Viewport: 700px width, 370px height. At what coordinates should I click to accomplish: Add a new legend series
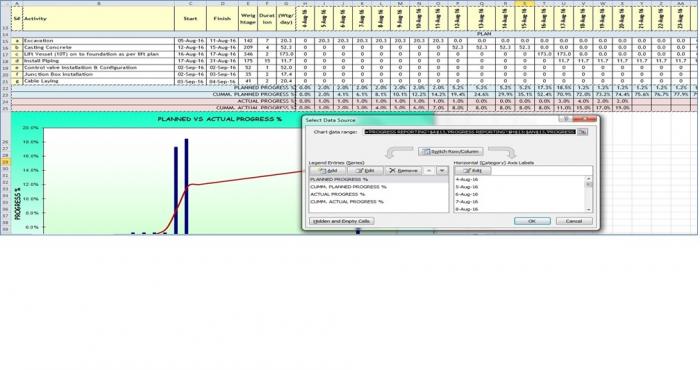tap(328, 171)
